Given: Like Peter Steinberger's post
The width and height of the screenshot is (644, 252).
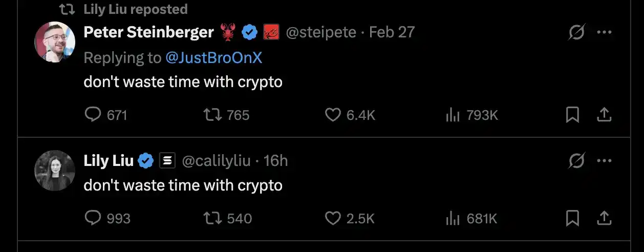Looking at the screenshot, I should (x=333, y=115).
